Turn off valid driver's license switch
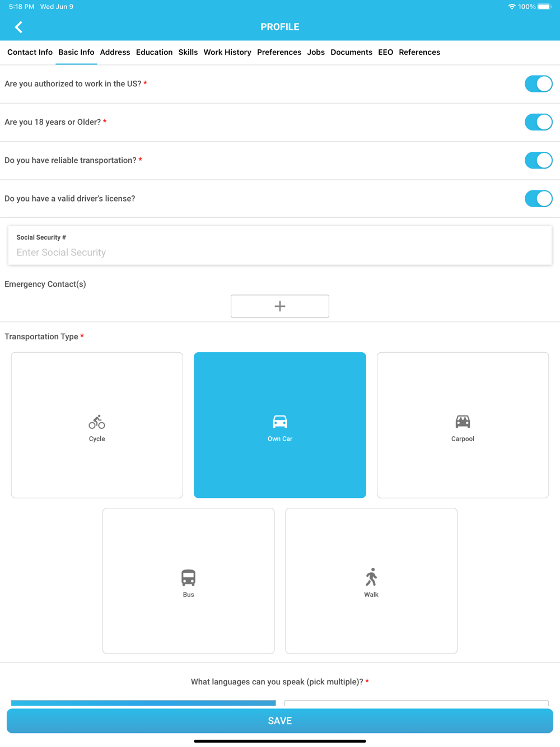This screenshot has height=747, width=560. click(x=539, y=198)
